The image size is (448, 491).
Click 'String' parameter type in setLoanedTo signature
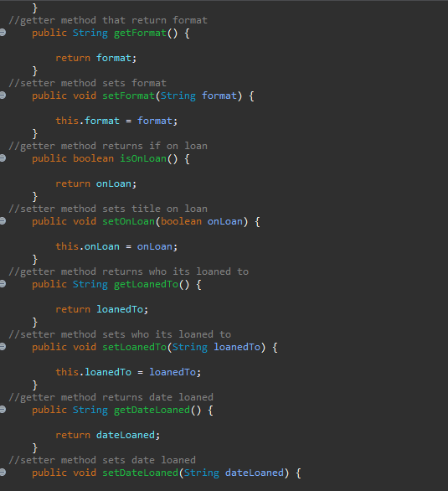tap(190, 347)
